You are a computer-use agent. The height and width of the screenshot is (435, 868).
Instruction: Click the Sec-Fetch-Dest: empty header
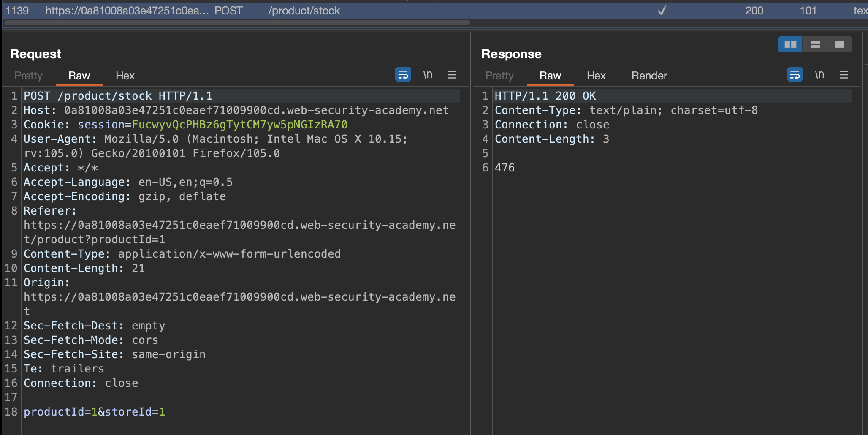click(94, 326)
